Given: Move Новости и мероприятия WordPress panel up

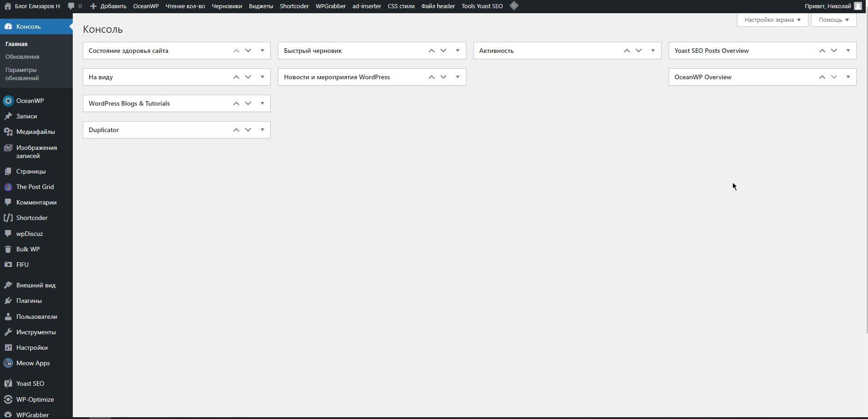Looking at the screenshot, I should click(x=431, y=77).
